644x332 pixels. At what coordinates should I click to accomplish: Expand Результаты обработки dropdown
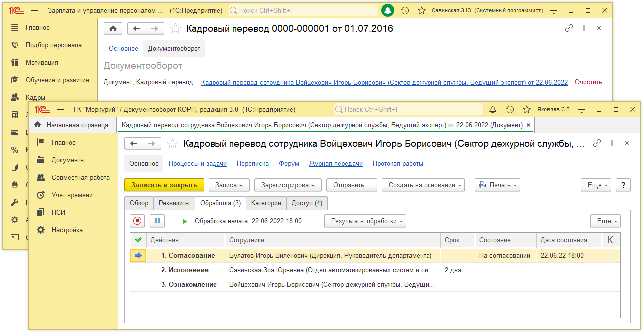click(365, 221)
